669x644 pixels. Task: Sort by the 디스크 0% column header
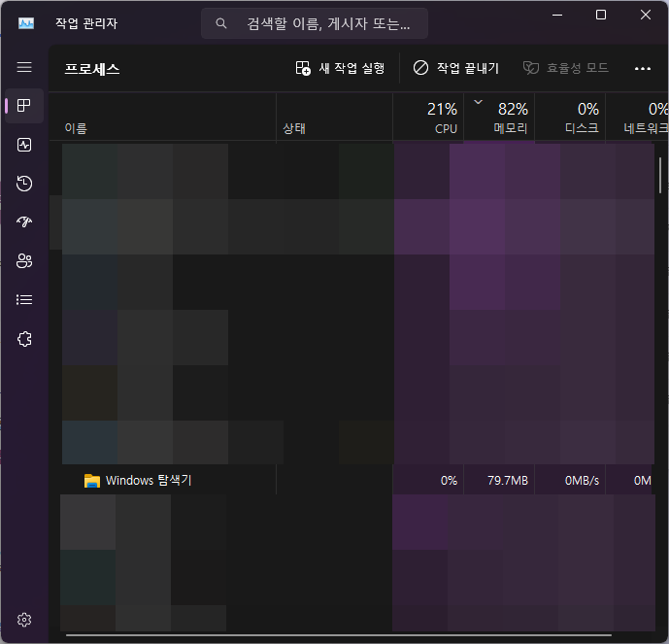[x=570, y=117]
